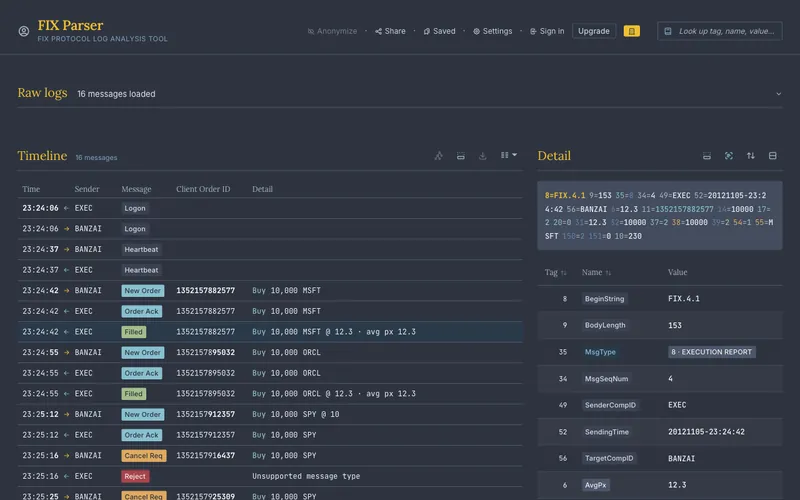Click the first layout icon in Detail toolbar

[x=707, y=156]
